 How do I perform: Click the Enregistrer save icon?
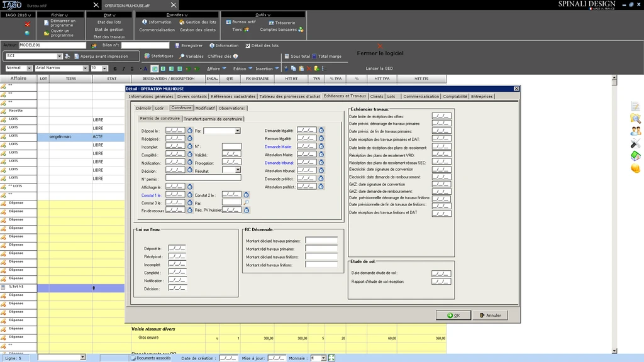pos(177,45)
